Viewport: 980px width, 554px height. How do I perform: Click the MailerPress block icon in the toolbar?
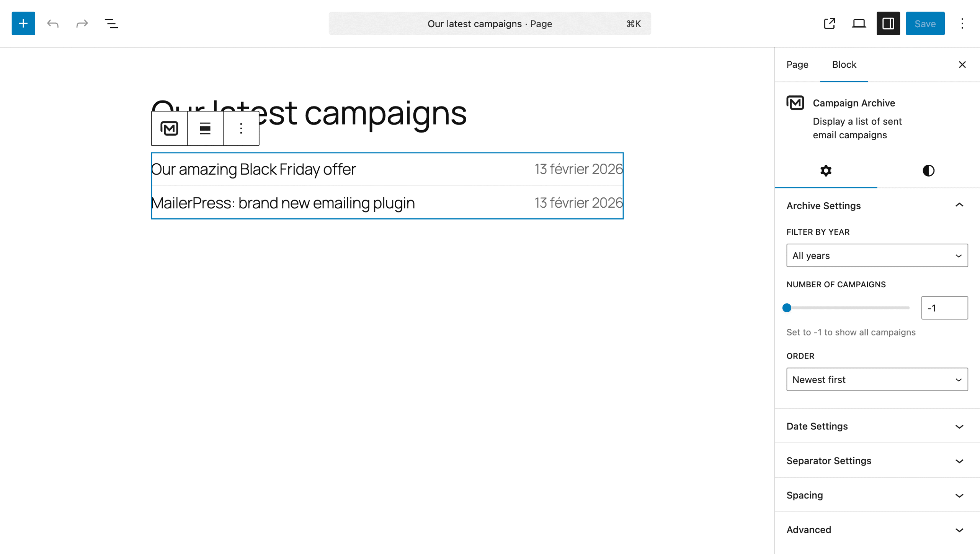[x=169, y=128]
